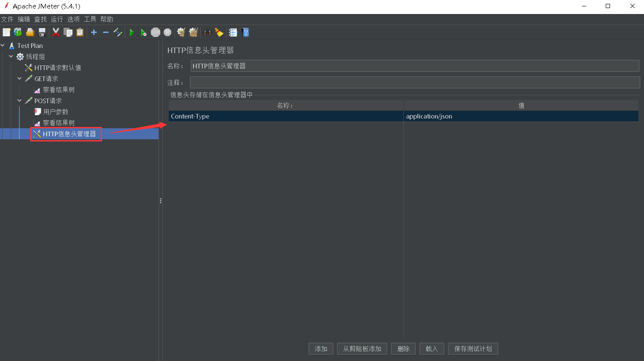Toggle the toggle-state pipette icon
The width and height of the screenshot is (644, 361).
pyautogui.click(x=118, y=32)
